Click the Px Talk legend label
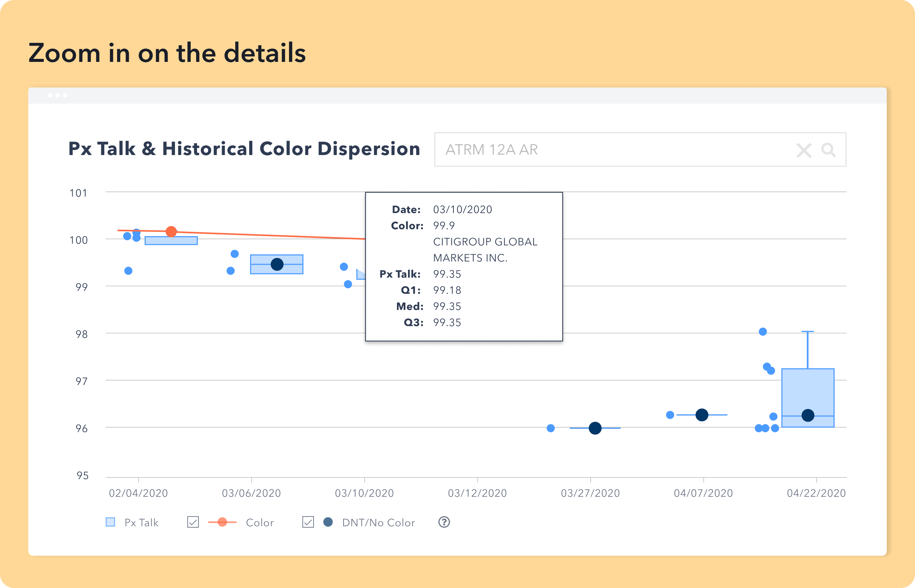The image size is (915, 588). [141, 522]
